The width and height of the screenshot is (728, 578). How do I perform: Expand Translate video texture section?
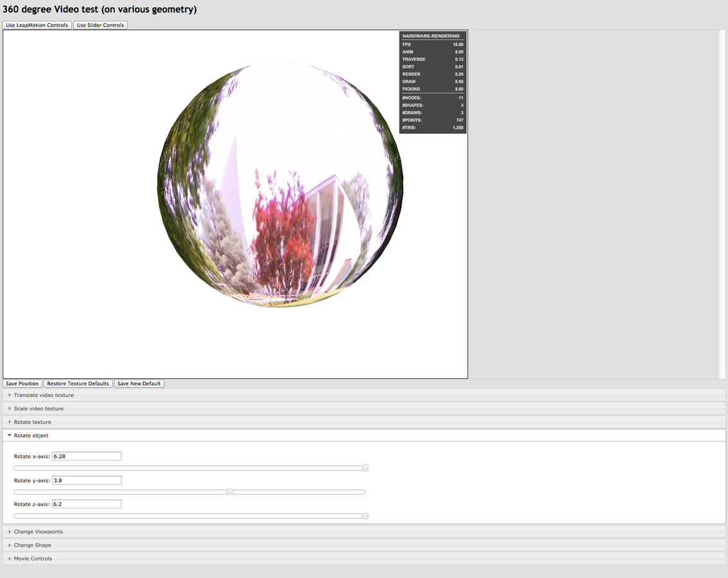[x=44, y=395]
